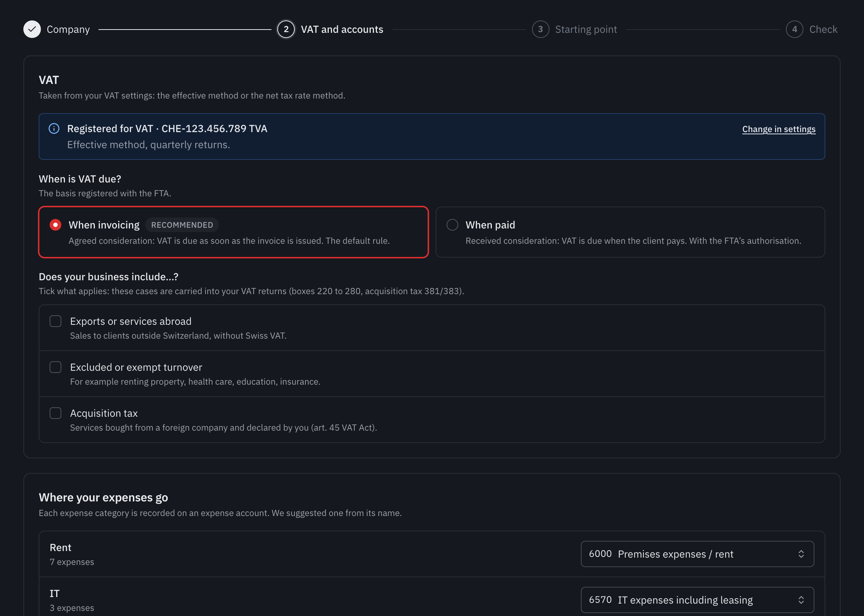Image resolution: width=864 pixels, height=616 pixels.
Task: Open the Rent expense account dropdown
Action: click(x=697, y=554)
